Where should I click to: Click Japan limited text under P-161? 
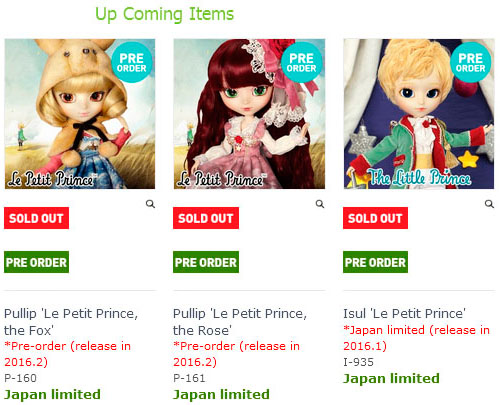pos(221,395)
